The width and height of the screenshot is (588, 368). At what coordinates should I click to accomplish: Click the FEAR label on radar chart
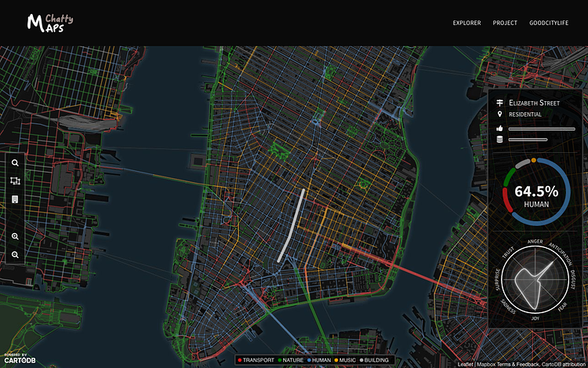(x=562, y=307)
